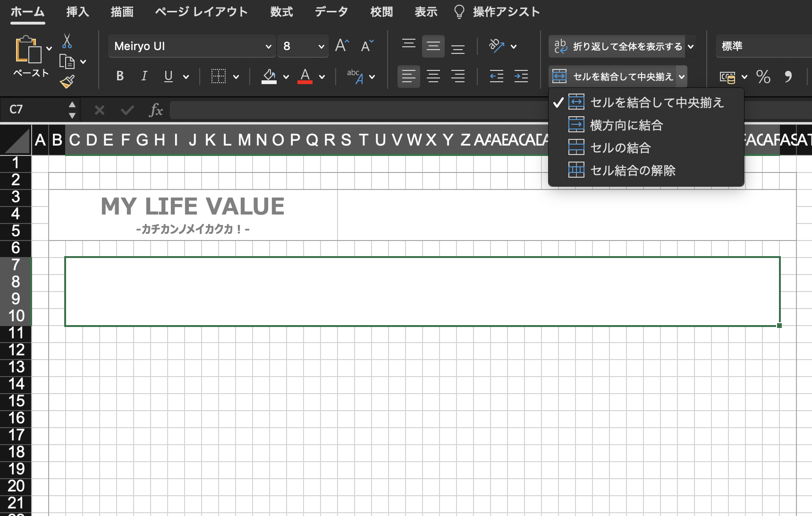This screenshot has width=812, height=516.
Task: Apply the red font color swatch
Action: [305, 76]
